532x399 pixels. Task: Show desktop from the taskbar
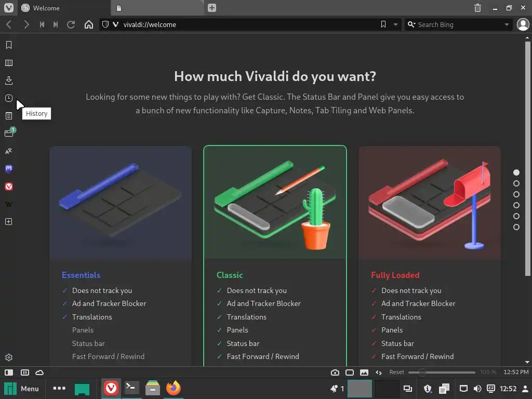click(x=82, y=389)
